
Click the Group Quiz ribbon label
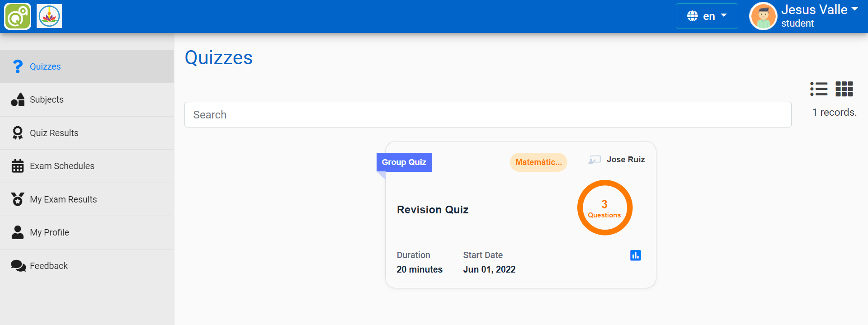[x=404, y=162]
